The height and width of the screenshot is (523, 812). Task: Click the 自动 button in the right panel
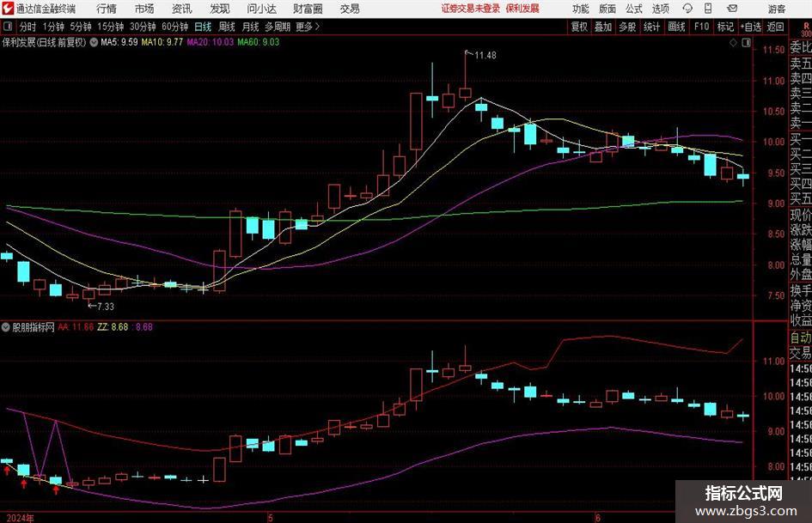(801, 338)
